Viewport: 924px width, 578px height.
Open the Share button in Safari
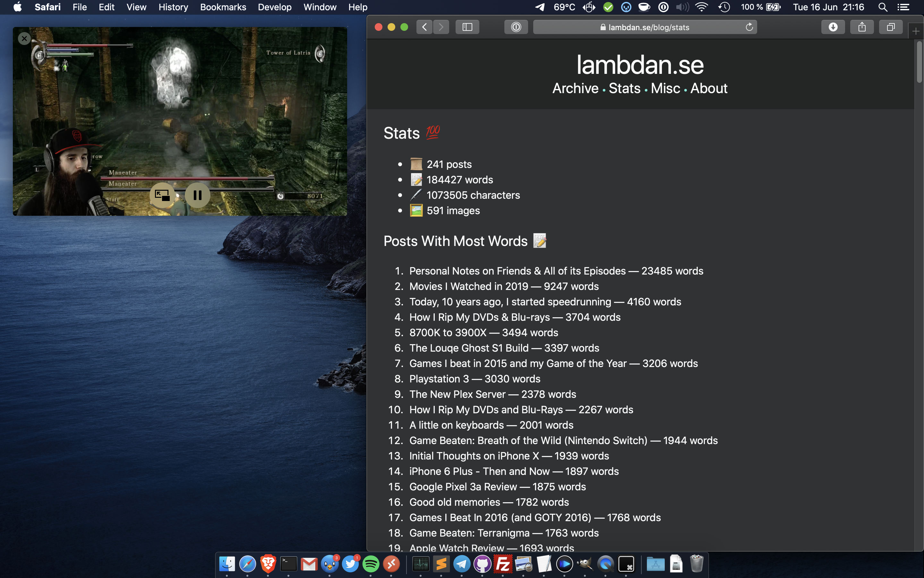click(862, 27)
